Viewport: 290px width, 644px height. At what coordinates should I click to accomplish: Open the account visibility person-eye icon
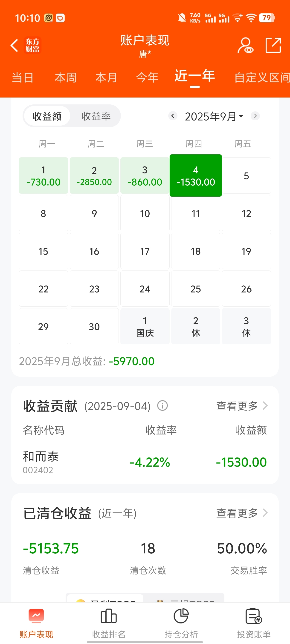245,46
